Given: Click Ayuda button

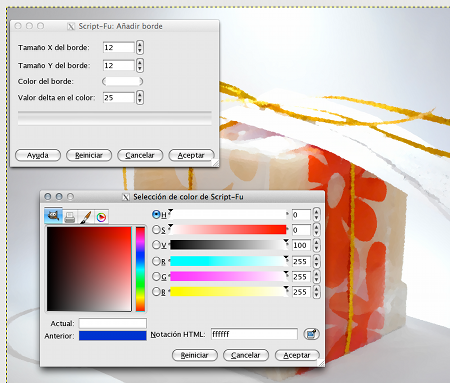Looking at the screenshot, I should 38,155.
